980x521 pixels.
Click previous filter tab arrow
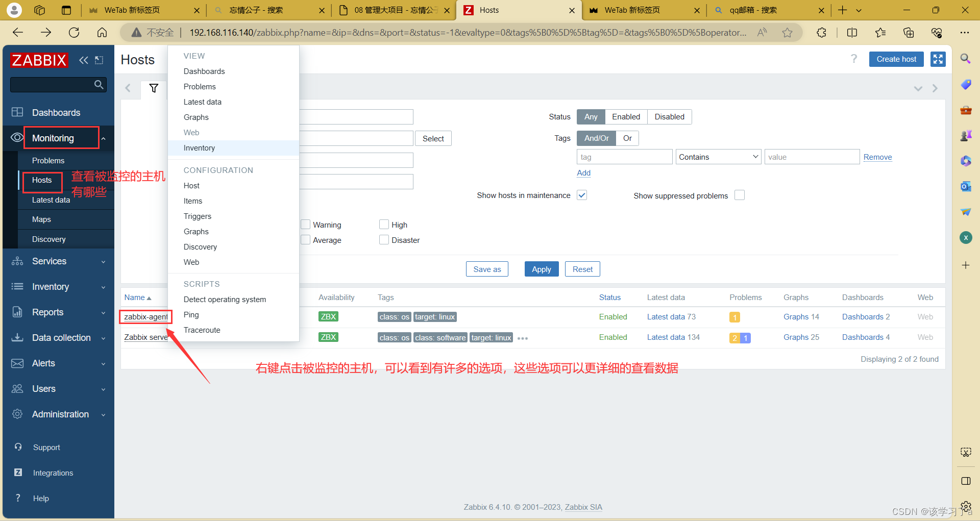128,88
